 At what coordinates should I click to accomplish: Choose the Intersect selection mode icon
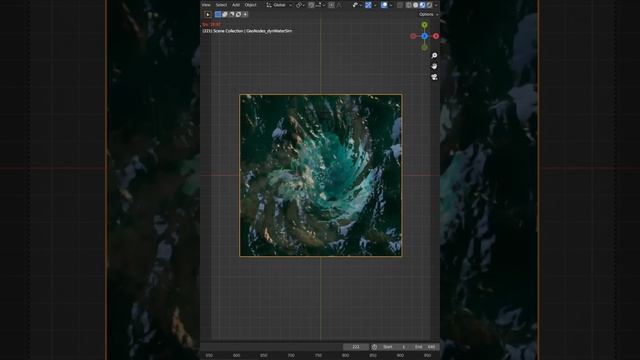[x=245, y=14]
